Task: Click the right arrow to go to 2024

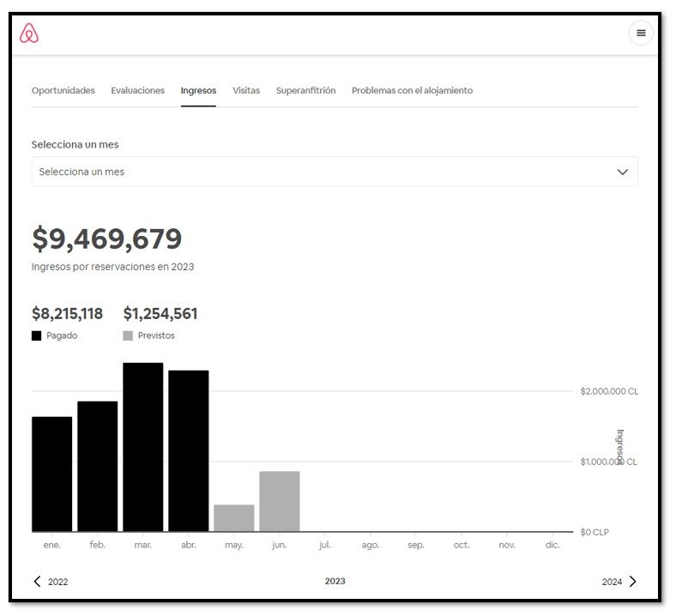Action: pyautogui.click(x=632, y=582)
